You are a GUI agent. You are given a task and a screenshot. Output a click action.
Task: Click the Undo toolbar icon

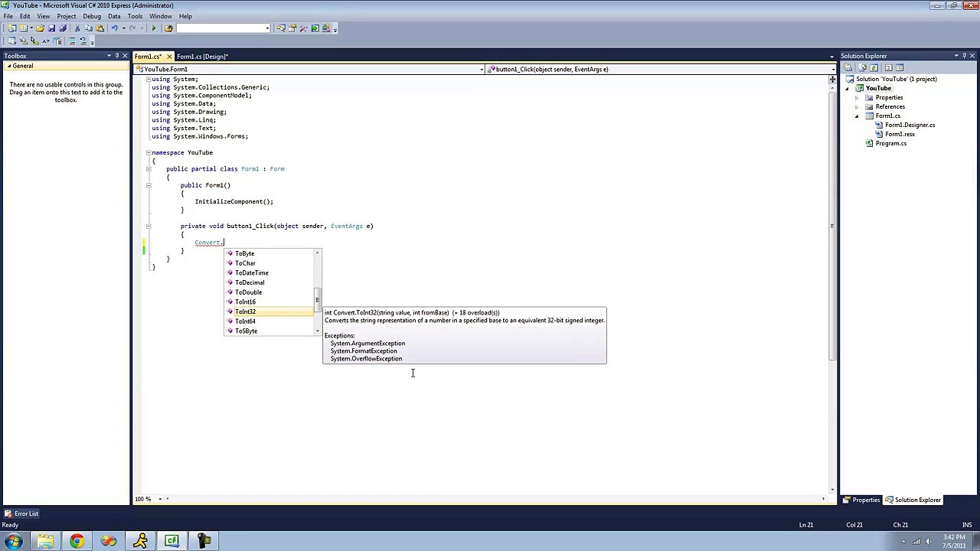point(115,28)
